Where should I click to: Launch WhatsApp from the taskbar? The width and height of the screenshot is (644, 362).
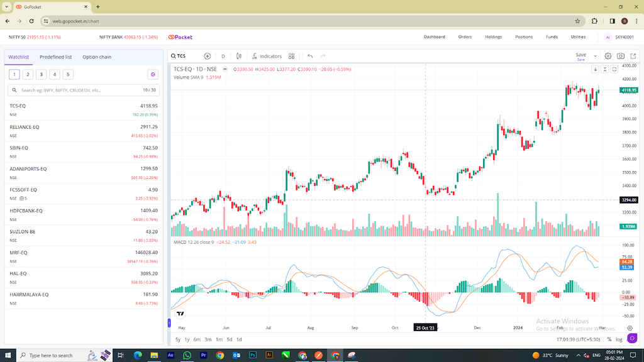click(x=187, y=356)
